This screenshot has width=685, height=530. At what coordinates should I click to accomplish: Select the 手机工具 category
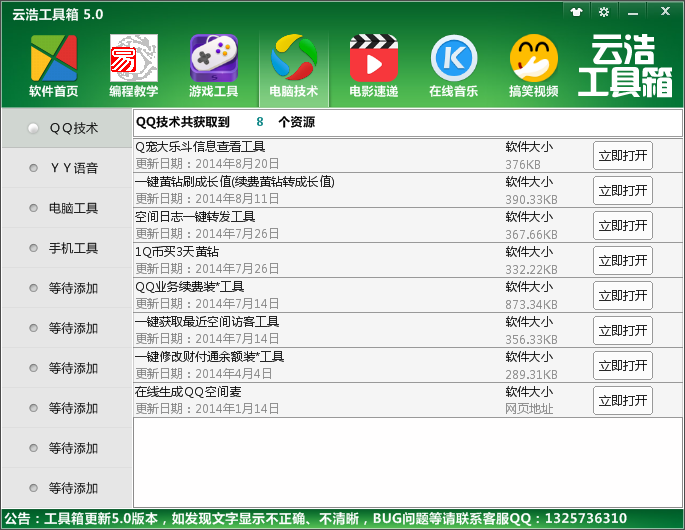[x=67, y=248]
